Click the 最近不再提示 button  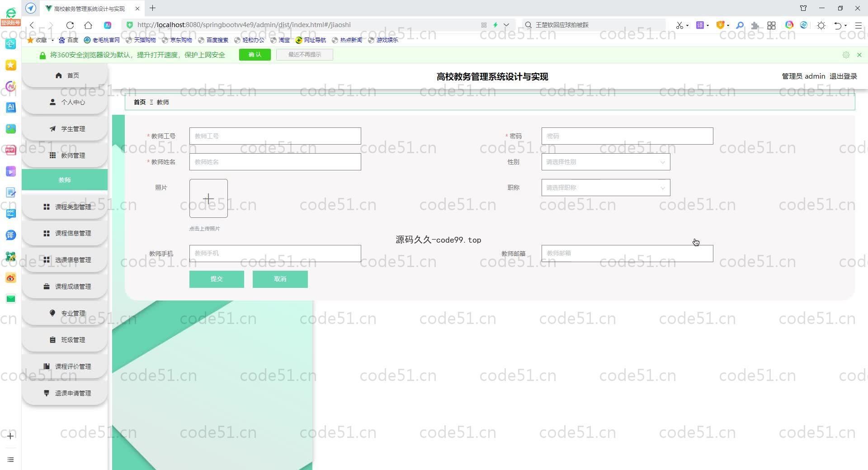pos(304,55)
